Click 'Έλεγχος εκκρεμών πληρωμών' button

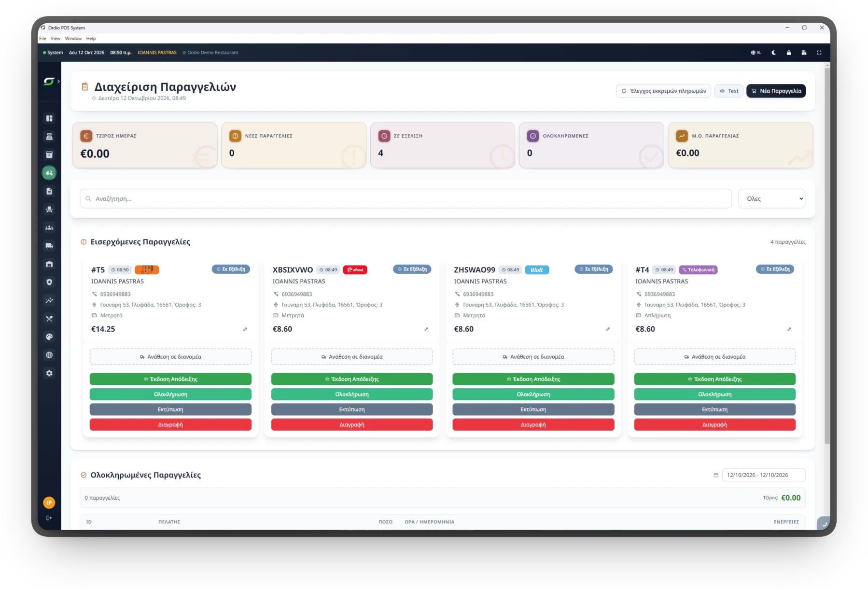[x=663, y=91]
